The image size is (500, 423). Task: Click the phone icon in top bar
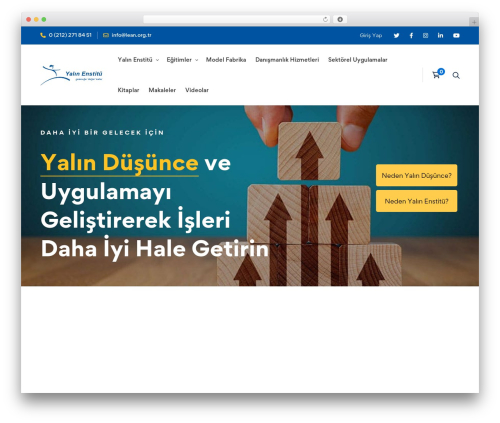[x=43, y=35]
